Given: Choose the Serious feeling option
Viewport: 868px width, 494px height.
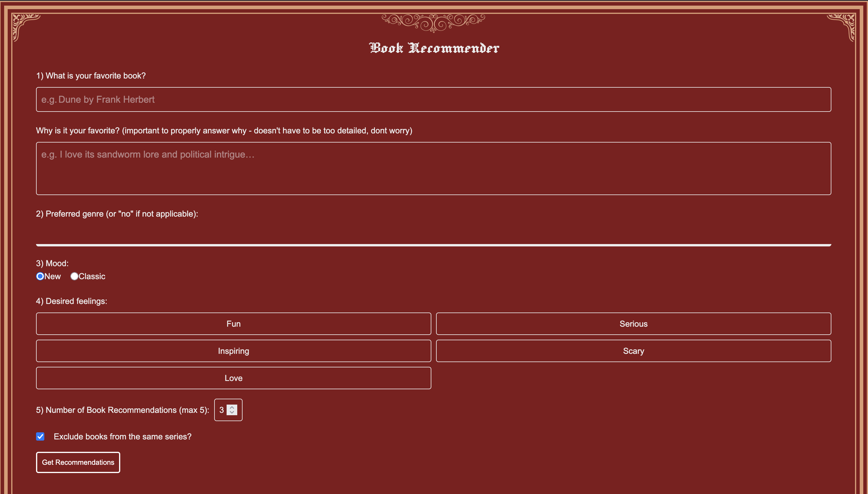Looking at the screenshot, I should (x=633, y=324).
